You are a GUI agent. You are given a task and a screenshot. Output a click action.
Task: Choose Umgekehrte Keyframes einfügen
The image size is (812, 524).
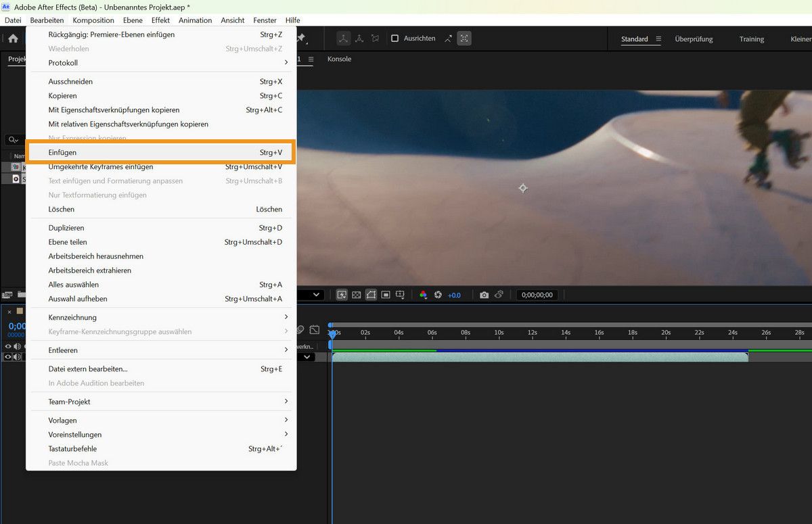click(x=161, y=166)
